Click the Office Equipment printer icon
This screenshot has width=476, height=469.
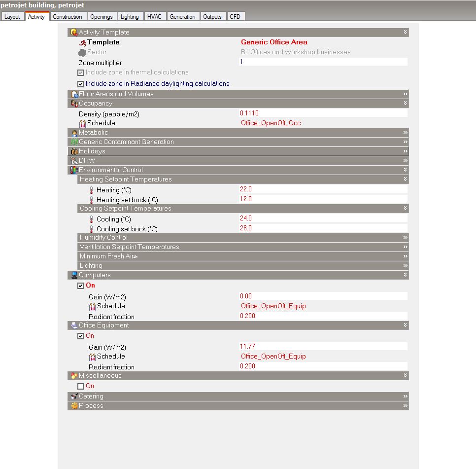pyautogui.click(x=74, y=325)
